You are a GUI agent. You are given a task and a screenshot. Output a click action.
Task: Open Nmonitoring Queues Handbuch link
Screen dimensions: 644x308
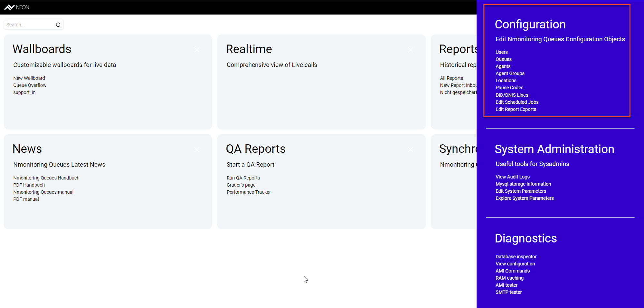click(46, 178)
